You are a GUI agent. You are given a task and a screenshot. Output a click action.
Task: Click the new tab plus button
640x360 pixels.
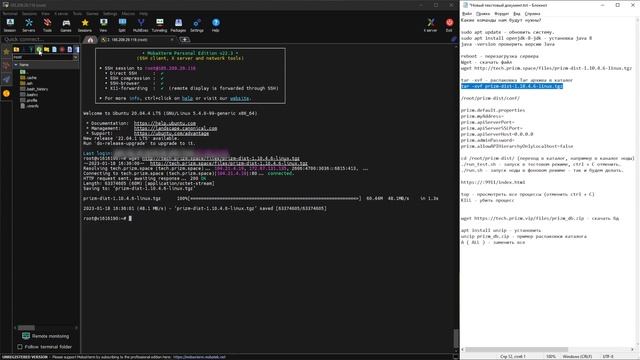184,40
